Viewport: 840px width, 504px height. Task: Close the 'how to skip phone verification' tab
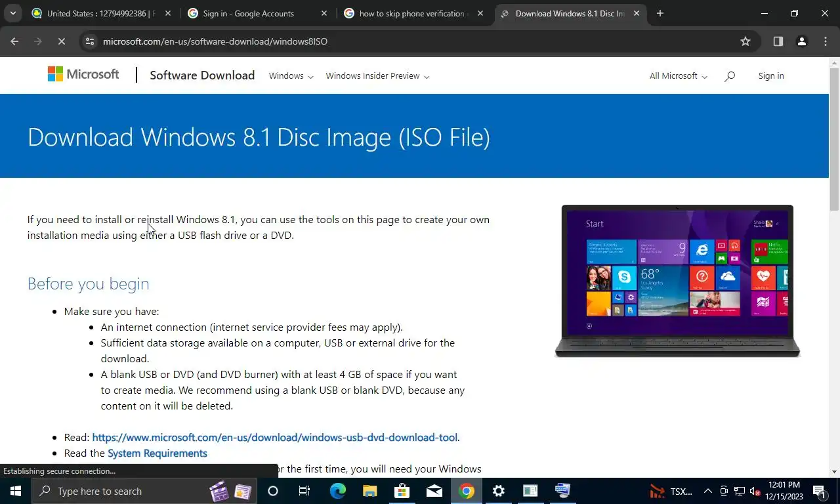tap(480, 13)
